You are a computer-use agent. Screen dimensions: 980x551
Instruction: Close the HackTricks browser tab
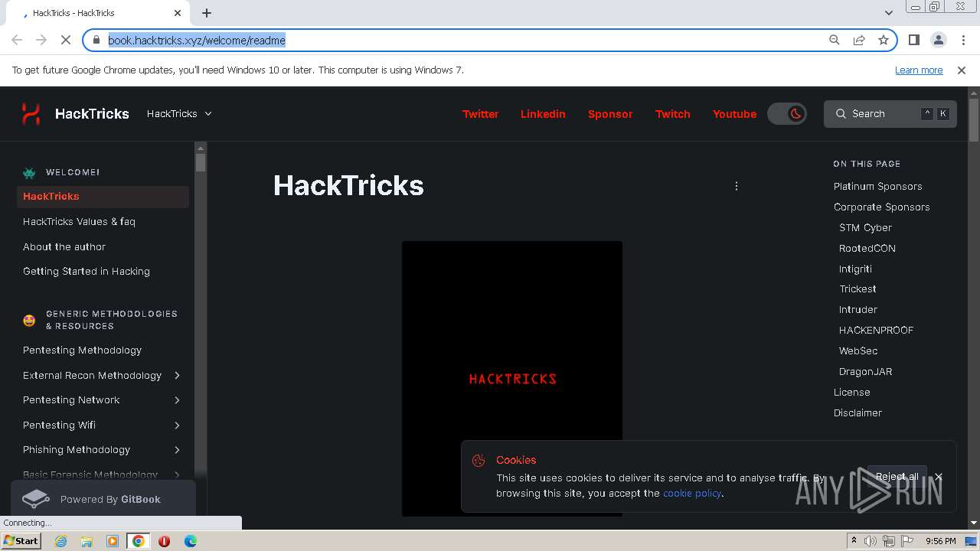178,13
